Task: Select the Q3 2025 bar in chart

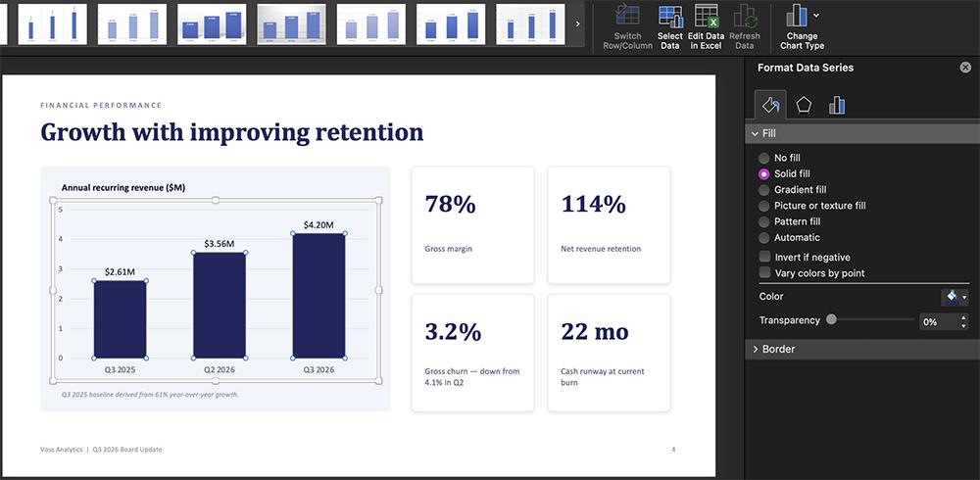Action: pyautogui.click(x=120, y=319)
